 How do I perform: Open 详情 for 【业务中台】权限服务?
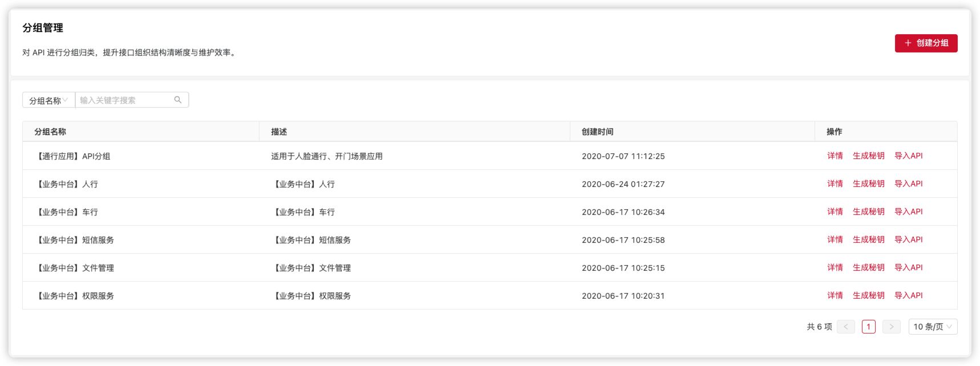835,295
